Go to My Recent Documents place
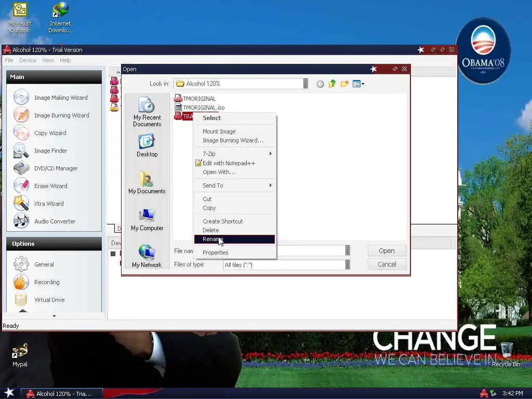Screen dimensions: 532x399 tap(147, 112)
